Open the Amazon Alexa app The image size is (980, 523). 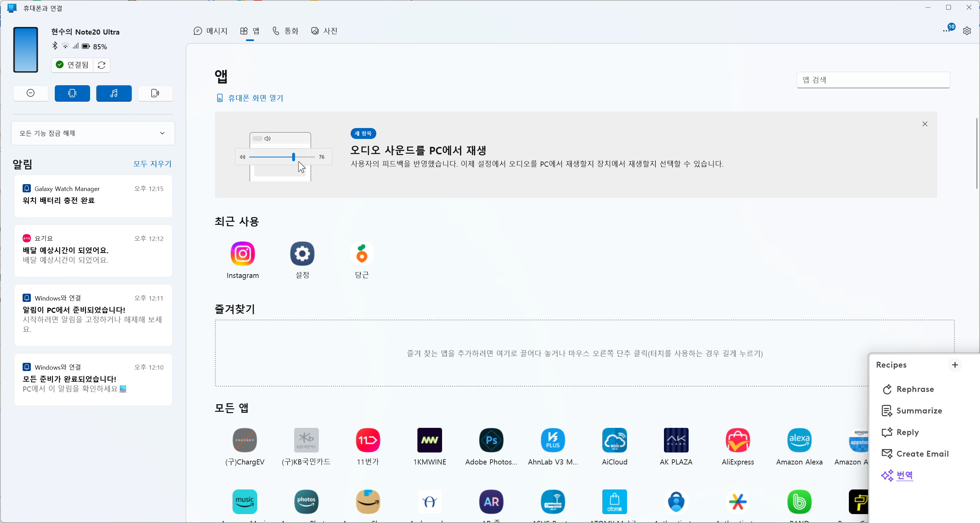pos(799,447)
